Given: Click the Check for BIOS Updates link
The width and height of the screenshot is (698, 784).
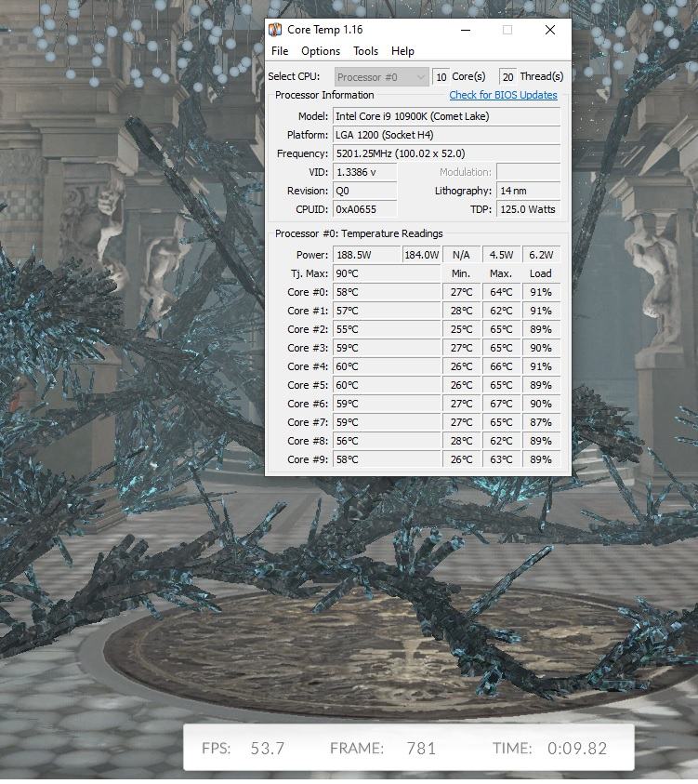Looking at the screenshot, I should [503, 95].
